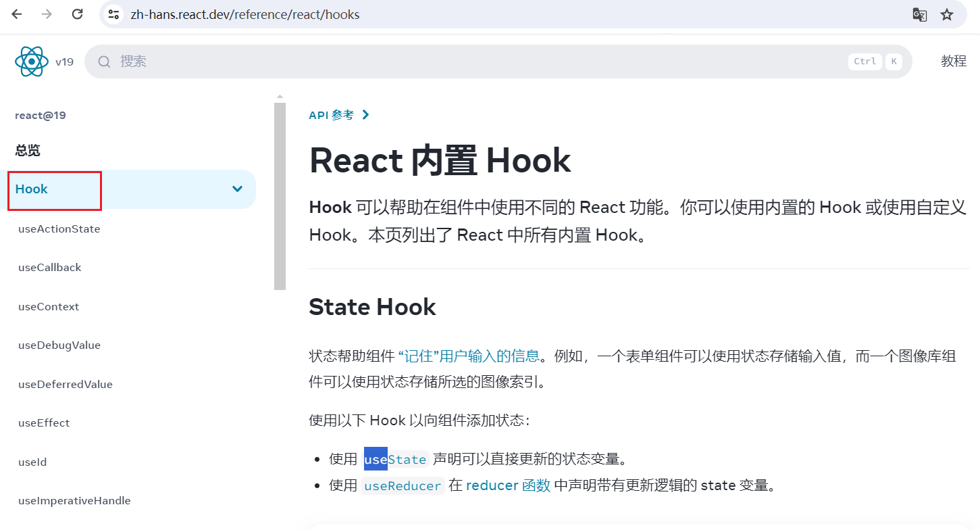The width and height of the screenshot is (980, 530).
Task: Click the address bar URL
Action: 245,14
